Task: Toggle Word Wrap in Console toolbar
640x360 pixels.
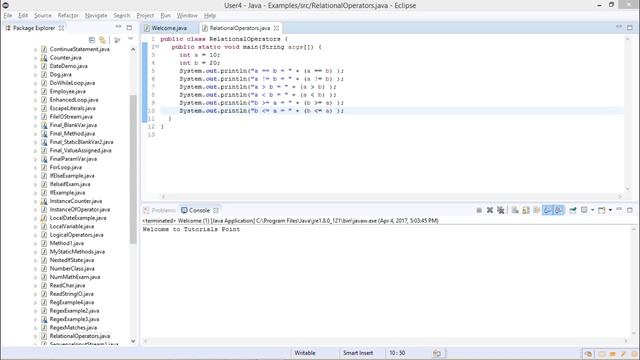Action: click(x=536, y=210)
